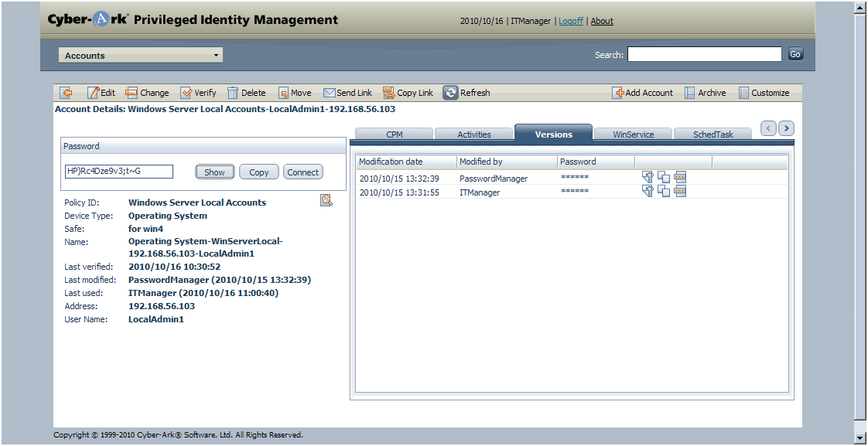Click the overlapping-pages icon in the PasswordManager version row
This screenshot has width=868, height=446.
[x=664, y=178]
